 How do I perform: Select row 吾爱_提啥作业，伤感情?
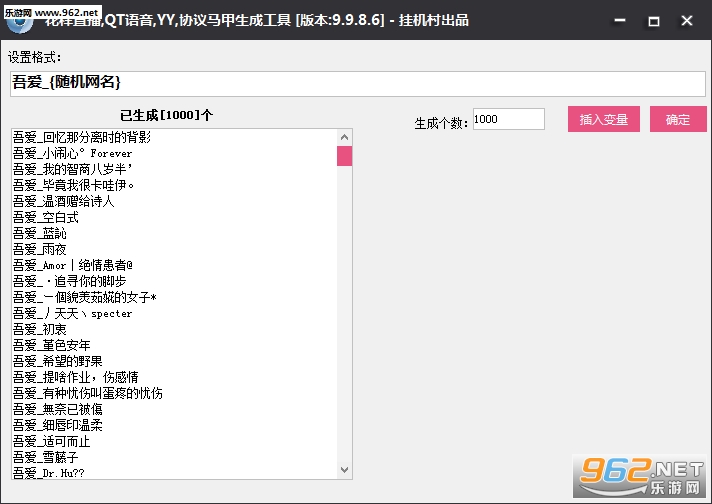click(174, 377)
